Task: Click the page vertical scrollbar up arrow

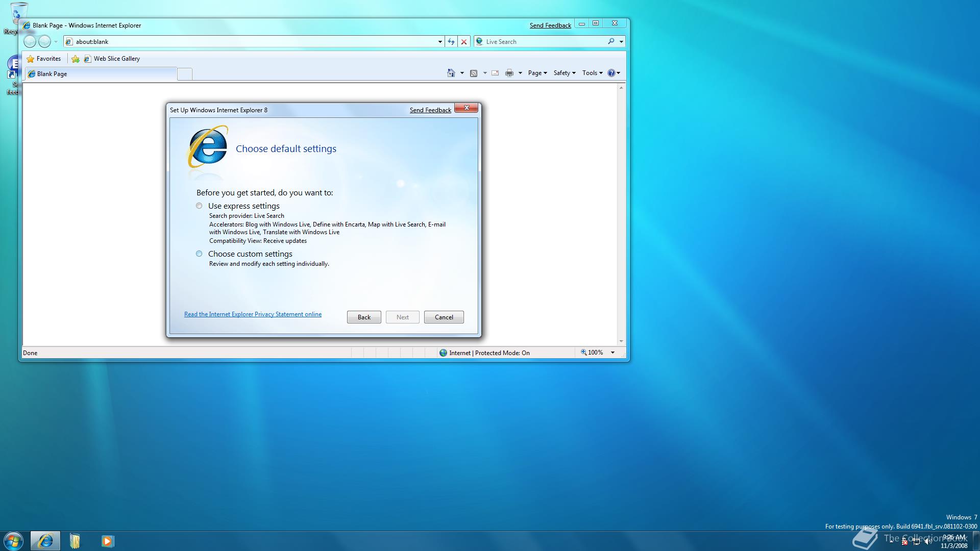Action: [x=621, y=88]
